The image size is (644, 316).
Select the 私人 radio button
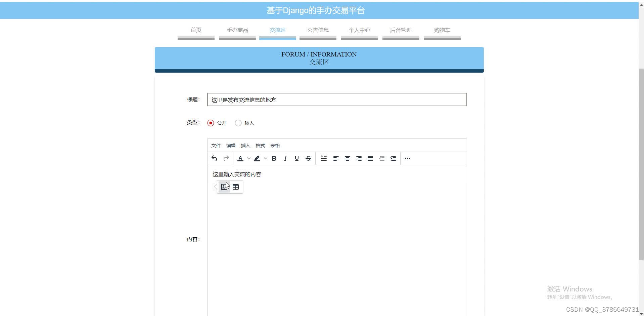[x=238, y=123]
